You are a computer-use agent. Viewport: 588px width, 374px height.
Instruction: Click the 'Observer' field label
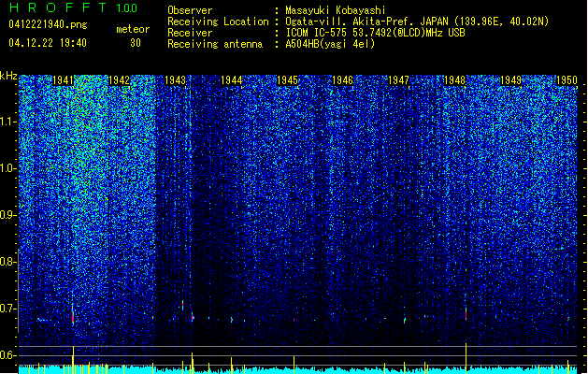pos(190,10)
